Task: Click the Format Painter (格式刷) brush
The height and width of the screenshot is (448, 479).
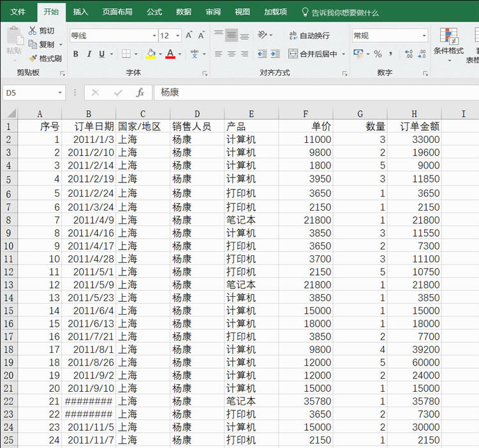Action: pyautogui.click(x=33, y=58)
